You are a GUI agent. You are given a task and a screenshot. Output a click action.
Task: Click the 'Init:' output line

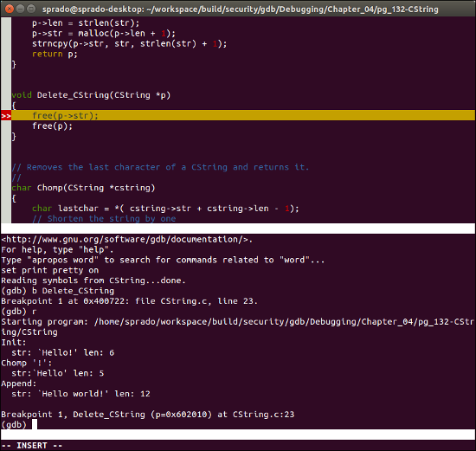point(14,342)
